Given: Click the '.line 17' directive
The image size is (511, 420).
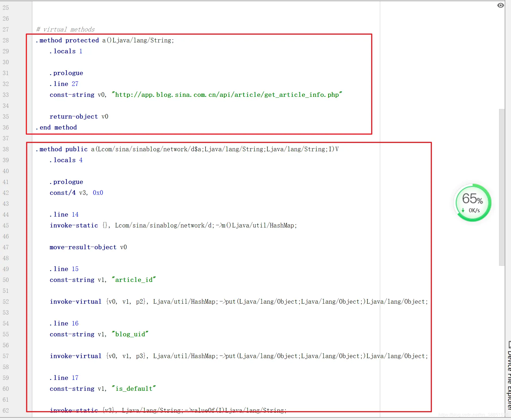Looking at the screenshot, I should pyautogui.click(x=64, y=378).
